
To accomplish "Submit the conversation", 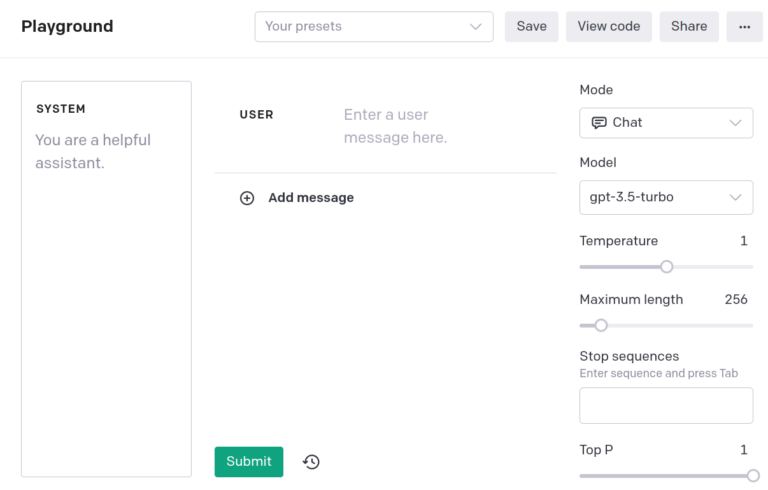I will 249,462.
